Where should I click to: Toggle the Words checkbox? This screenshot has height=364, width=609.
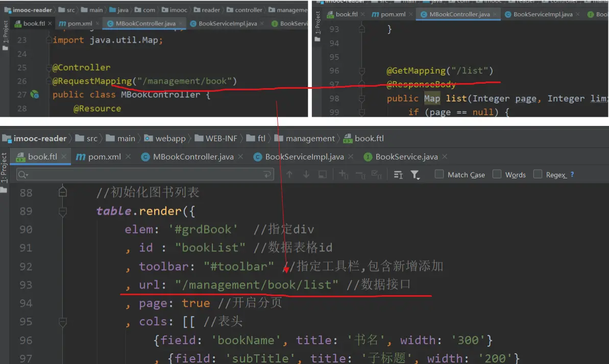coord(497,174)
